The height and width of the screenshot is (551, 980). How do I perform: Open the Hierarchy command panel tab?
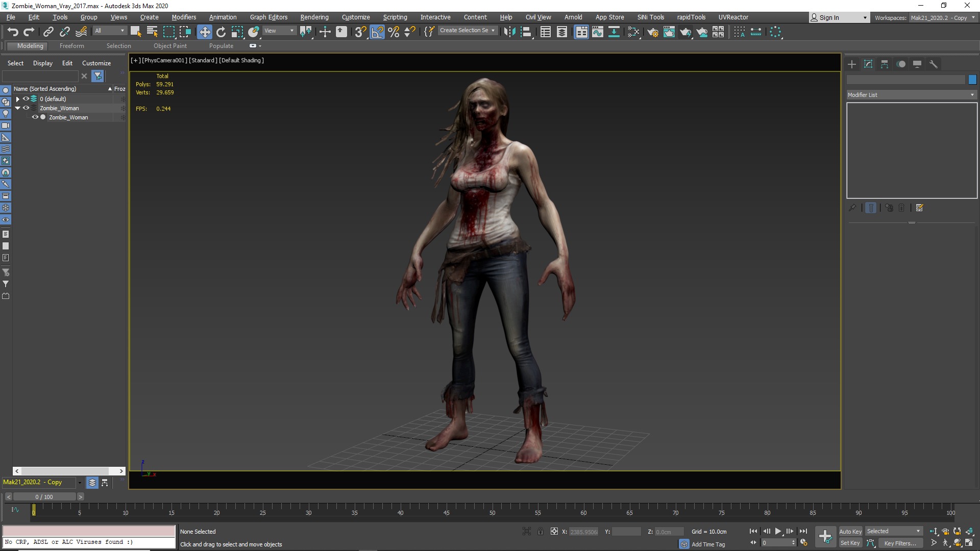coord(885,64)
